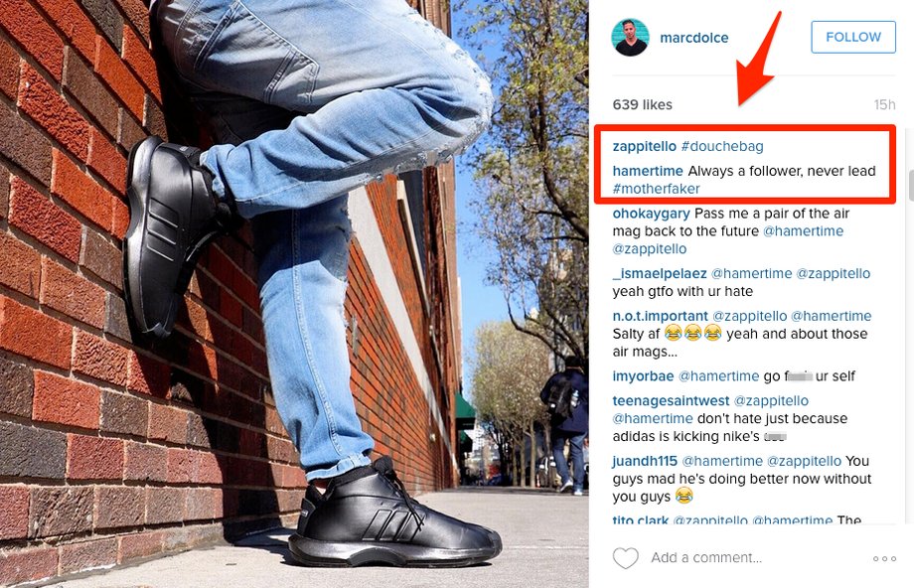The image size is (914, 588).
Task: Open teenagesaintwest's profile
Action: (671, 401)
